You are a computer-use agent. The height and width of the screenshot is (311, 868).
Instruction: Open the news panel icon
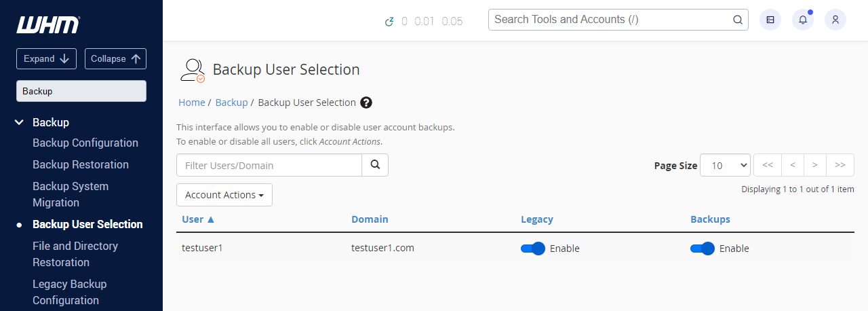[x=770, y=20]
